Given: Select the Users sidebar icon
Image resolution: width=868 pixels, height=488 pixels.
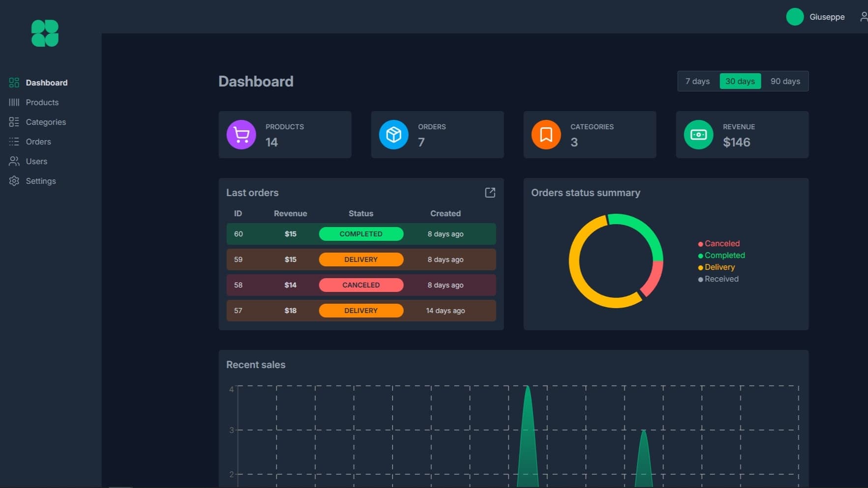Looking at the screenshot, I should coord(14,161).
